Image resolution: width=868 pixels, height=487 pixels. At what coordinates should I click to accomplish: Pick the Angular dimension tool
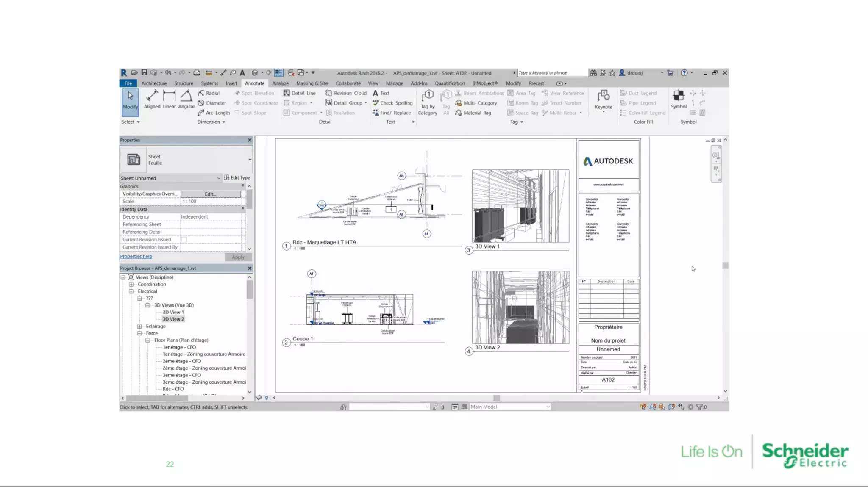[186, 100]
